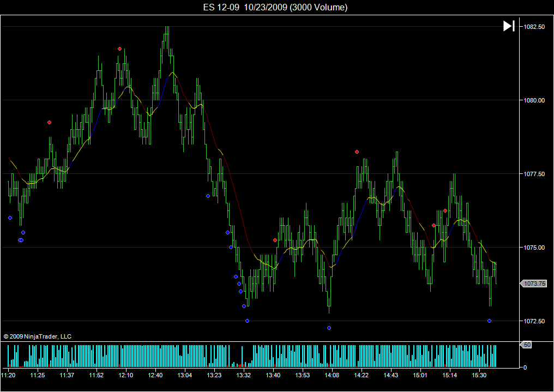Click the 50 volume panel marker
This screenshot has width=554, height=392.
coord(526,345)
